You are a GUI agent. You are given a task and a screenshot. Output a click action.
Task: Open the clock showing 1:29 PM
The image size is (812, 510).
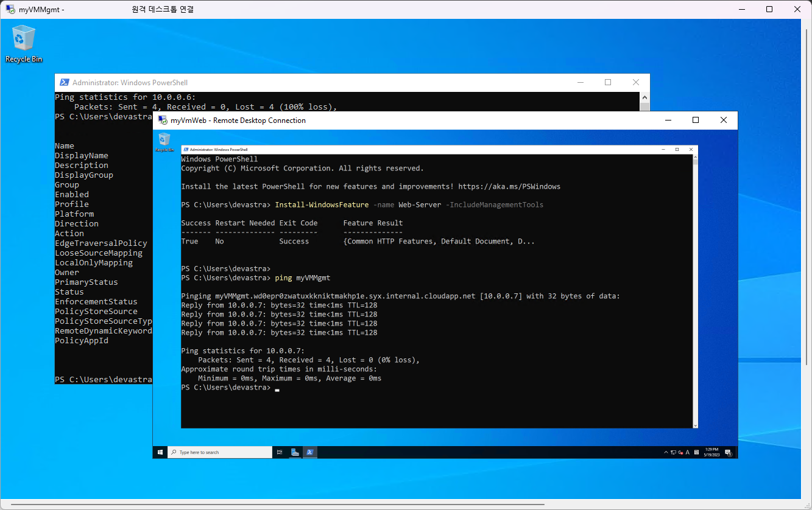point(710,452)
